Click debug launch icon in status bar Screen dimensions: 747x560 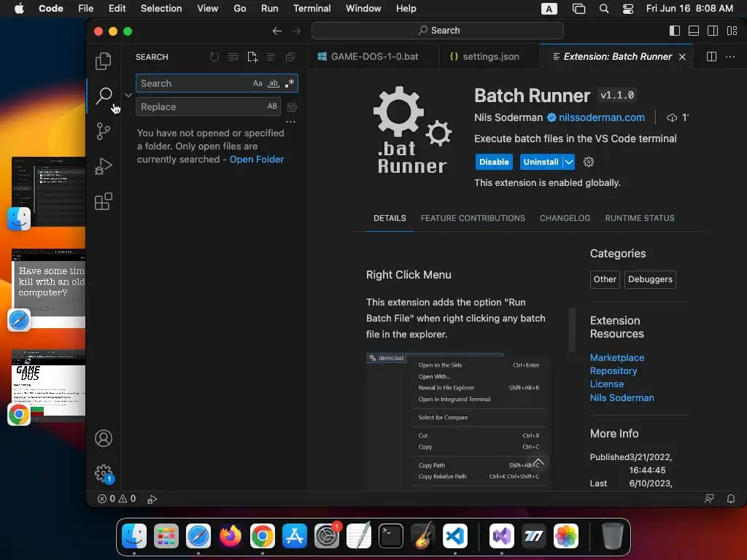(x=152, y=499)
